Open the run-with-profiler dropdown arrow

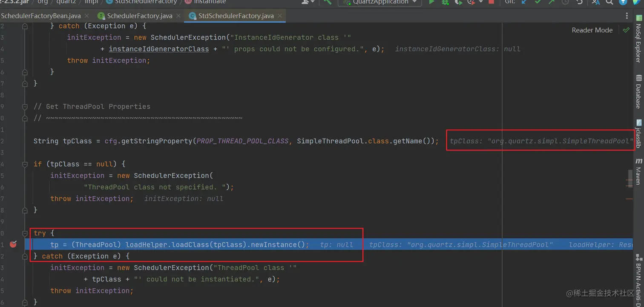481,2
